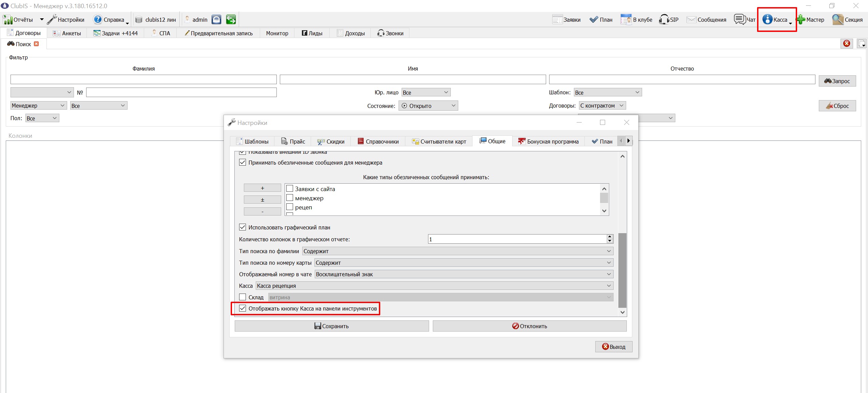Viewport: 868px width, 393px height.
Task: Open Мастер green plus icon
Action: 801,20
